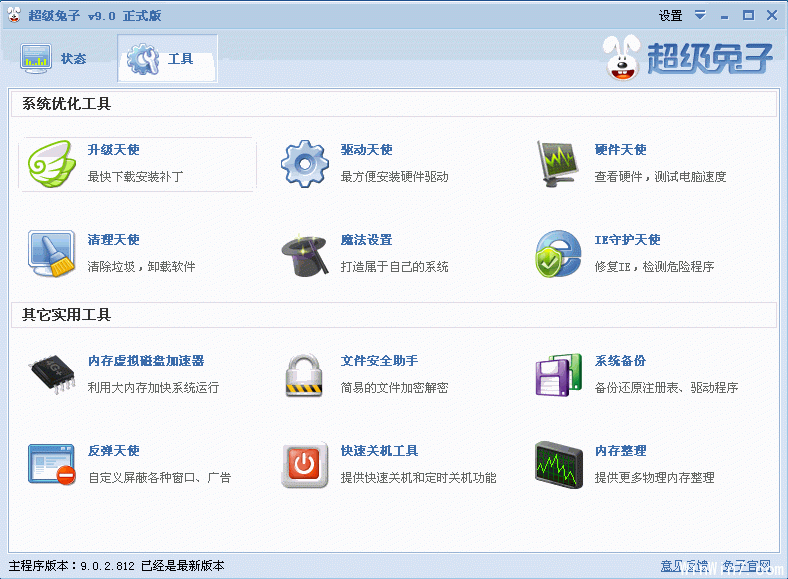788x579 pixels.
Task: Switch to the 状态 tab
Action: coord(54,58)
